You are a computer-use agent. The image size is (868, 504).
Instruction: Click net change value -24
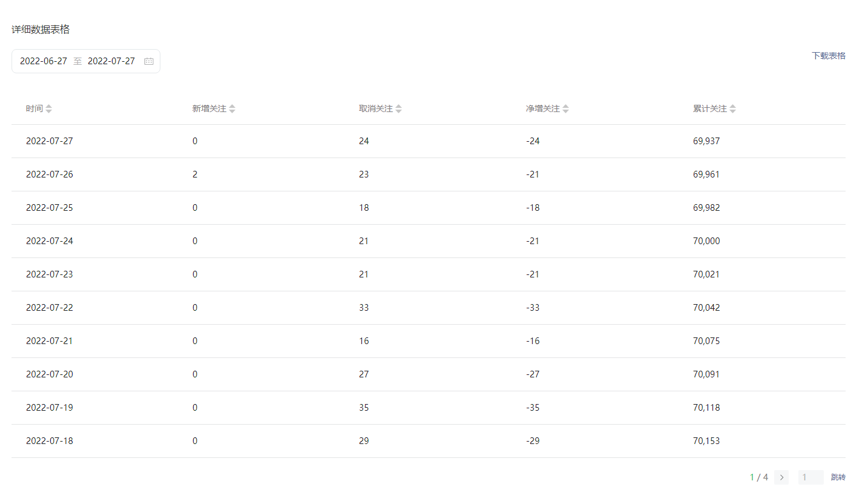tap(533, 141)
